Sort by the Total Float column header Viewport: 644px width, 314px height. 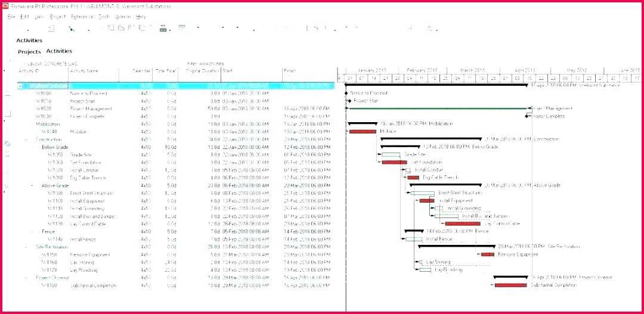165,71
